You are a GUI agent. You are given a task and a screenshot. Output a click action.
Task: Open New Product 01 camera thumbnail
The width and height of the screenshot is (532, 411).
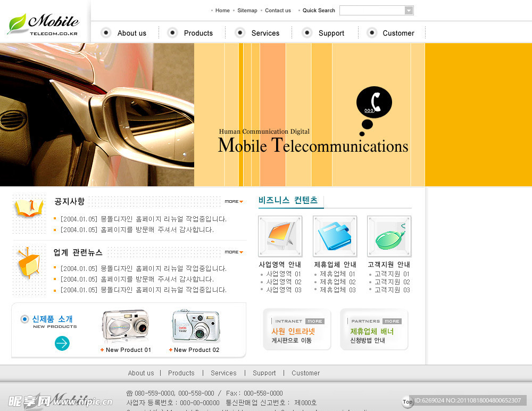(126, 326)
